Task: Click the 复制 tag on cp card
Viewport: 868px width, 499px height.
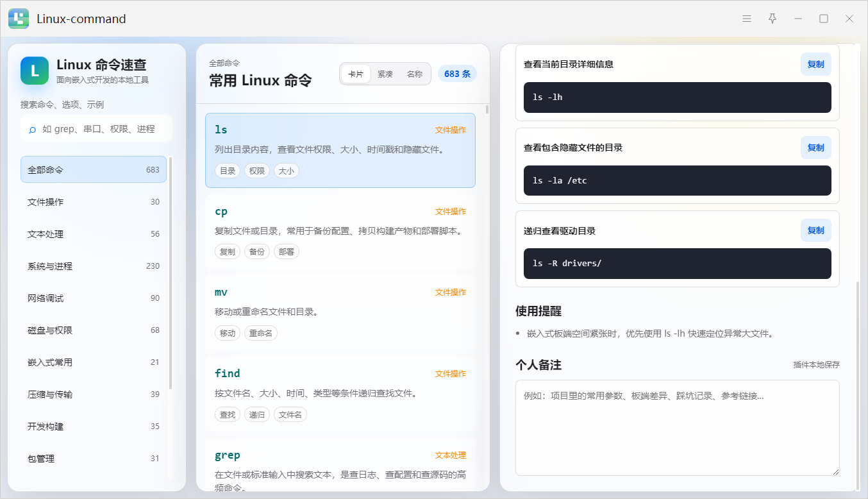Action: click(228, 252)
